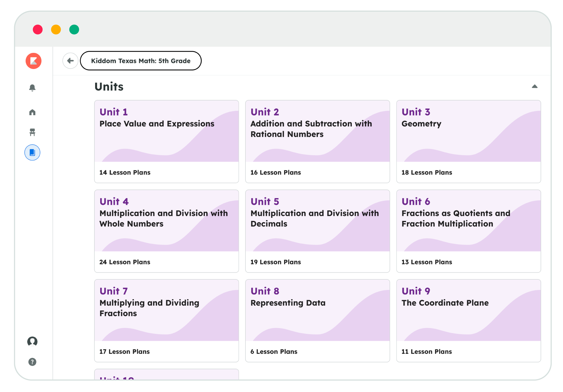Click the 24 Lesson Plans label
The image size is (563, 392).
[x=125, y=262]
